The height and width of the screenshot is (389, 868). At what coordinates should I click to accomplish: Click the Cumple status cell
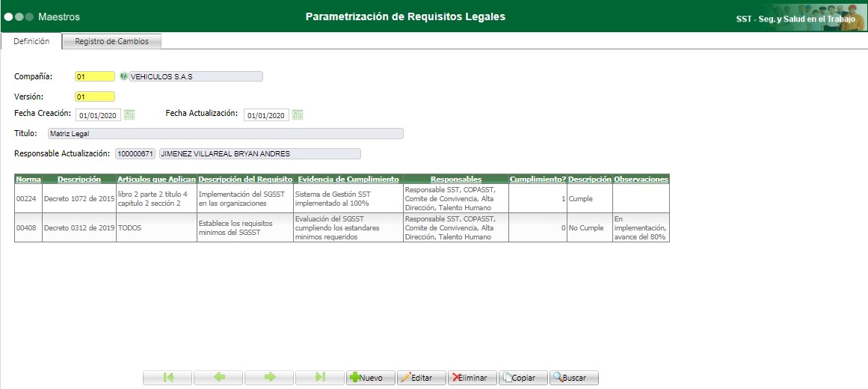(590, 198)
